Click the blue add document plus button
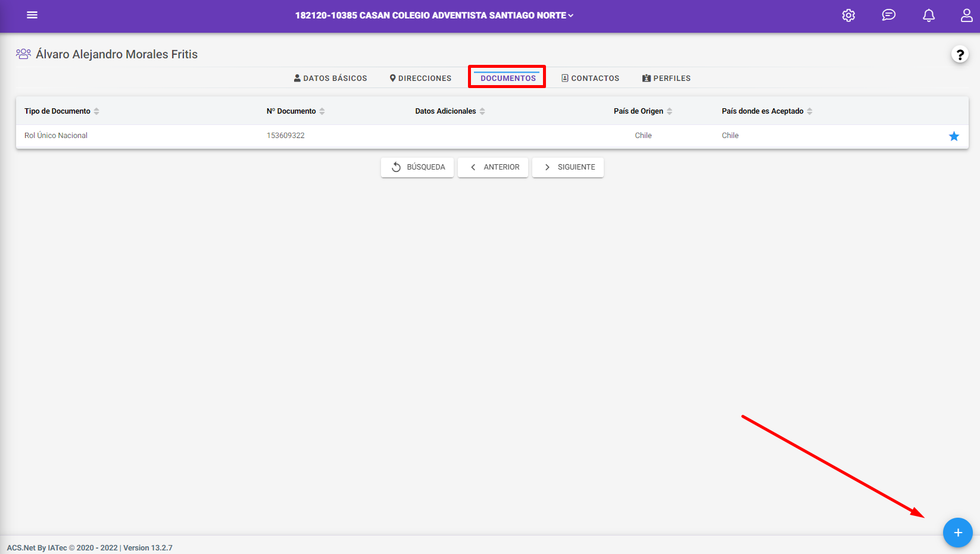Image resolution: width=980 pixels, height=554 pixels. 957,533
